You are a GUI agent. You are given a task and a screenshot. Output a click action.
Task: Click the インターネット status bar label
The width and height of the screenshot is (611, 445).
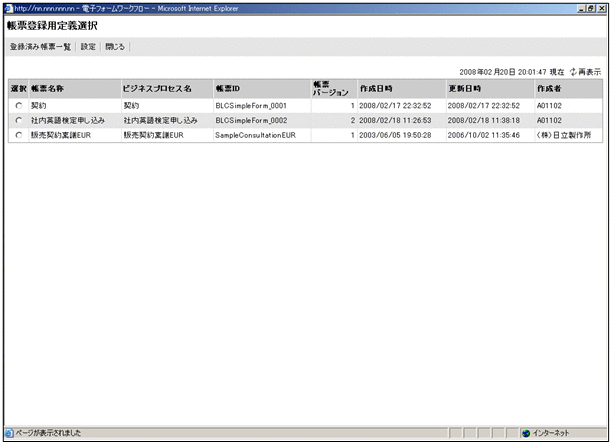(551, 433)
